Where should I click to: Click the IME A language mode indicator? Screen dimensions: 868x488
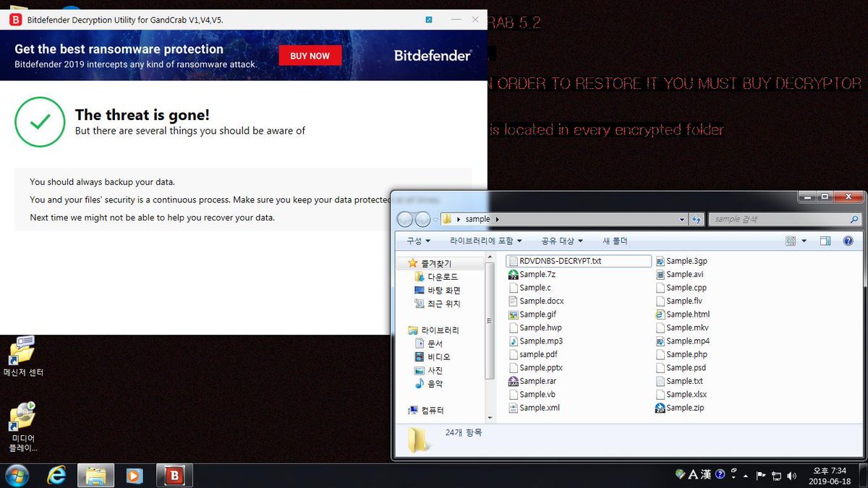click(x=693, y=475)
